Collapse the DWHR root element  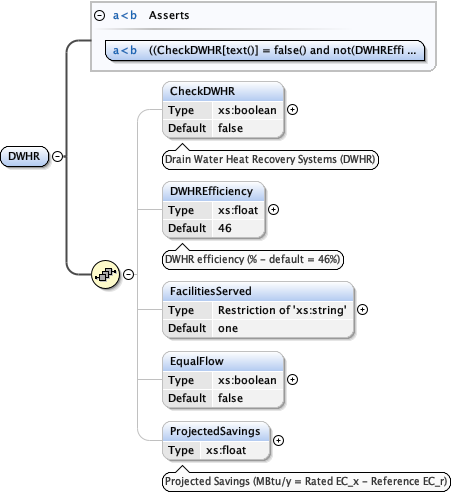[57, 156]
